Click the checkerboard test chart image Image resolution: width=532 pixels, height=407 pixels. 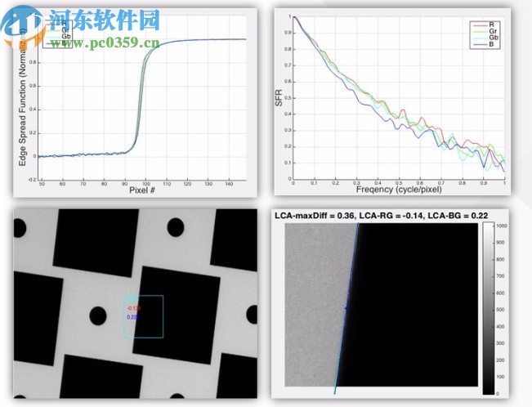136,303
